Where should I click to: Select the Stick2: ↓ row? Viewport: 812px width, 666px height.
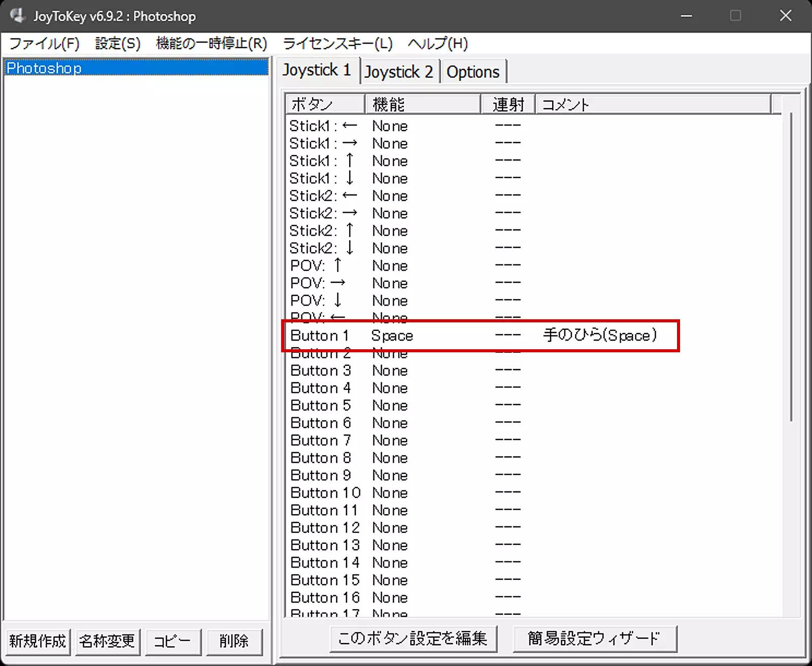click(533, 248)
